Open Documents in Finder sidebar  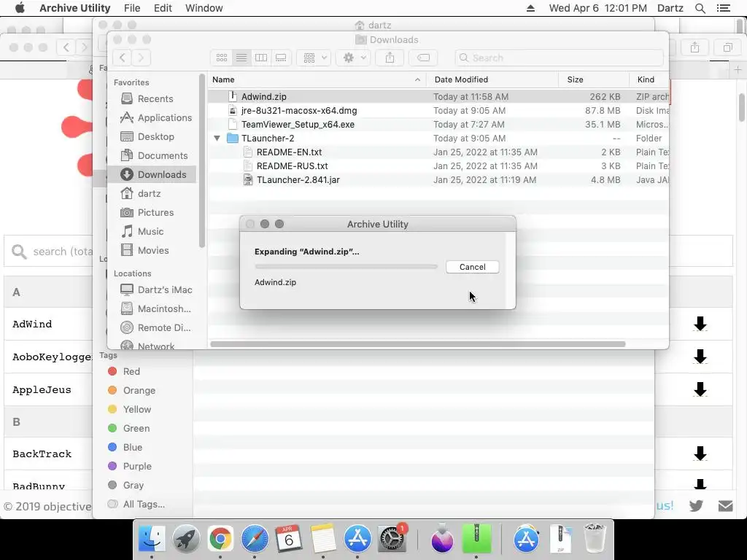pyautogui.click(x=152, y=156)
